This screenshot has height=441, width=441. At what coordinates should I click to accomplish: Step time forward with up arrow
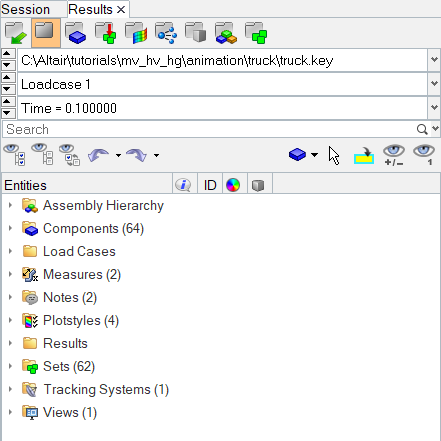(x=8, y=102)
